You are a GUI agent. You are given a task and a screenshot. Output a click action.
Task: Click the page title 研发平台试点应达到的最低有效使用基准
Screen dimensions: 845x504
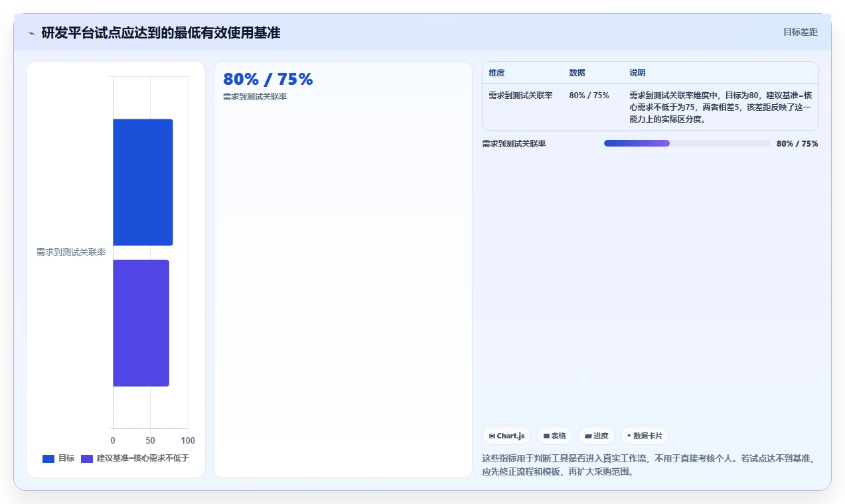coord(161,32)
